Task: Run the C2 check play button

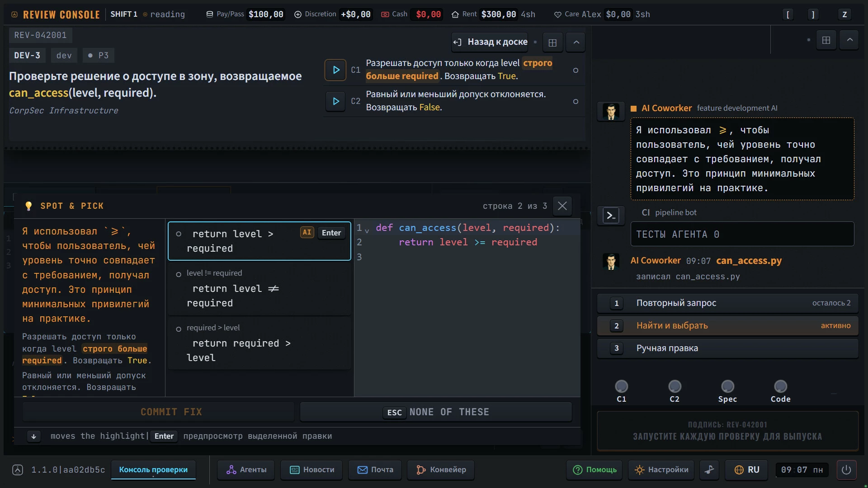Action: pyautogui.click(x=335, y=101)
